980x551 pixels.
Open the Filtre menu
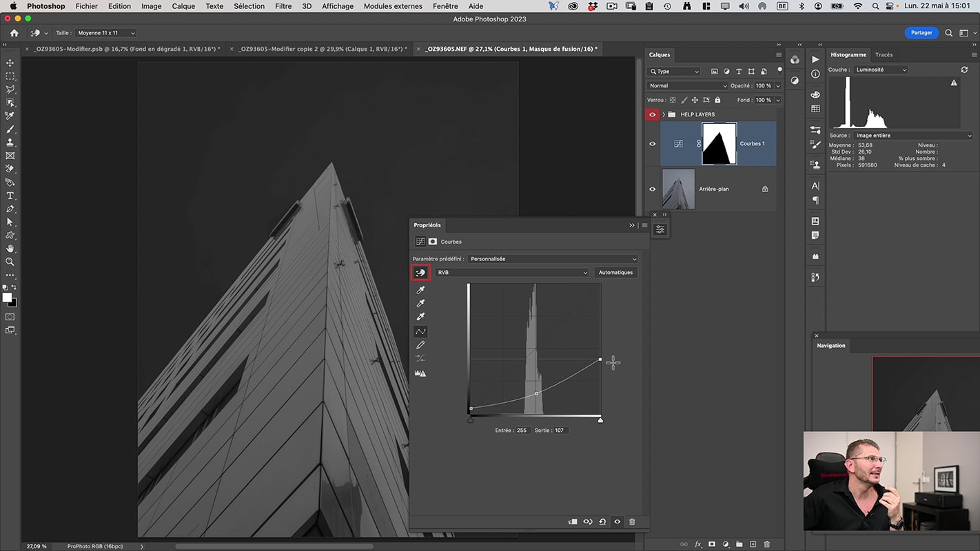tap(283, 6)
